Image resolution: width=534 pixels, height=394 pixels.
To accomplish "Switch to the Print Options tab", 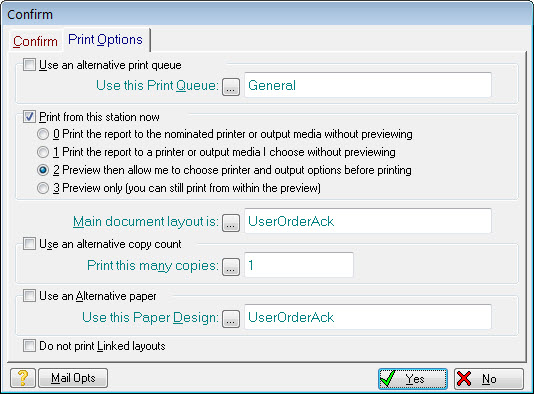I will click(106, 40).
